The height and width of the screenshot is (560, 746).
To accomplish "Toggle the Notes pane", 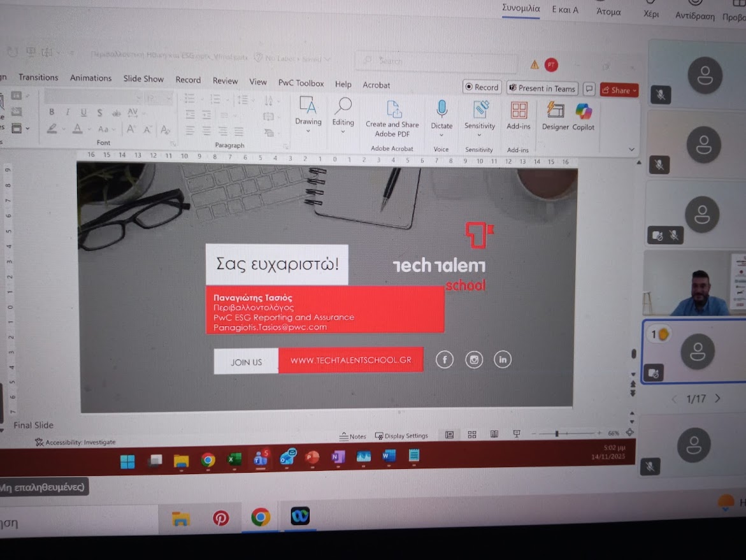I will click(353, 436).
